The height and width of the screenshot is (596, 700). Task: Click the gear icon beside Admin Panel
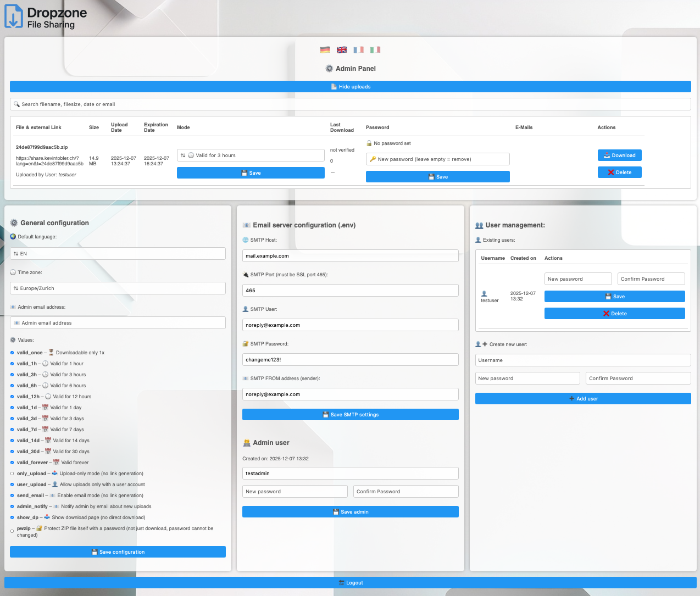pos(329,68)
